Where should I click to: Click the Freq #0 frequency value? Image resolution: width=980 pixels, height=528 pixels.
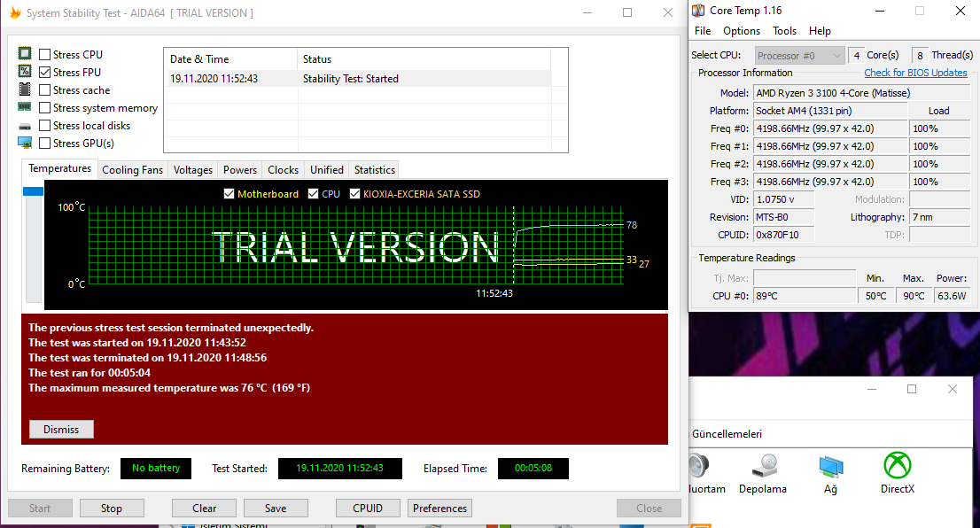[830, 128]
